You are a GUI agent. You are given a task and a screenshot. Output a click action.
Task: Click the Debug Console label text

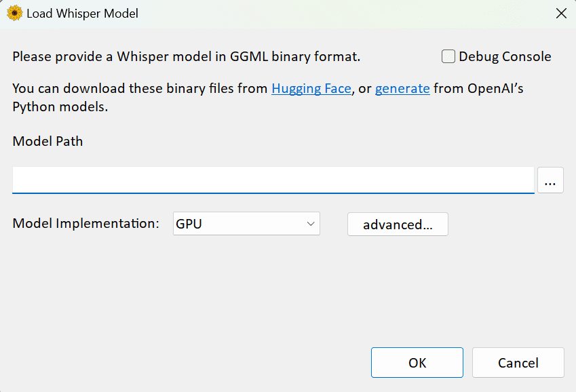point(505,57)
